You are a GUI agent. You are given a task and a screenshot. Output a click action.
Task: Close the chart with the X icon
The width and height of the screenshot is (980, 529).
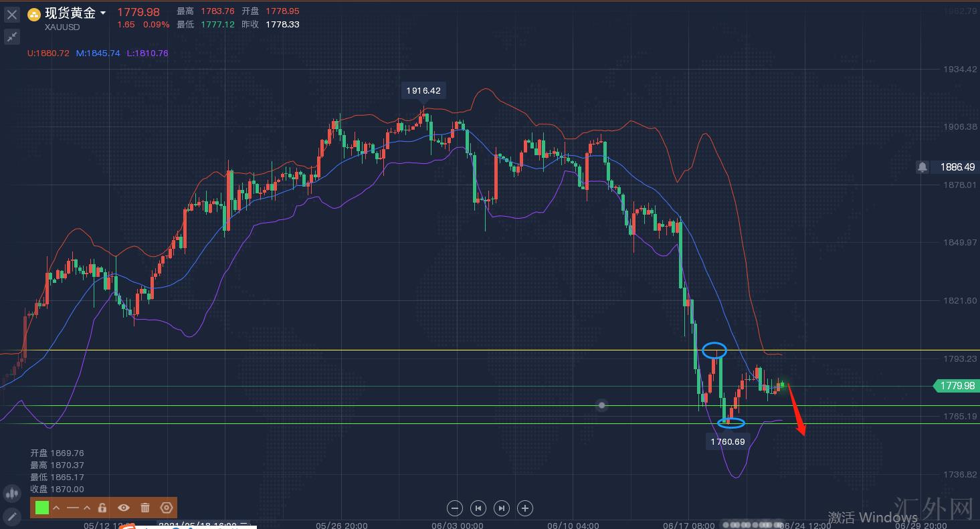click(12, 14)
